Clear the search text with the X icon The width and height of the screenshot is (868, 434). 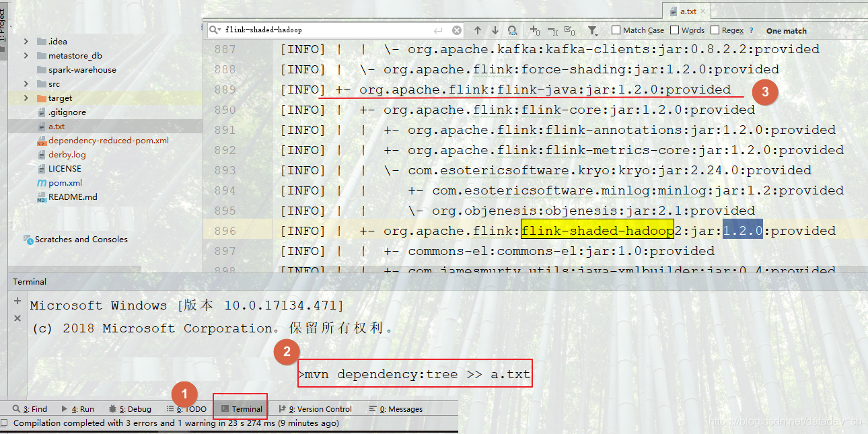pos(457,30)
